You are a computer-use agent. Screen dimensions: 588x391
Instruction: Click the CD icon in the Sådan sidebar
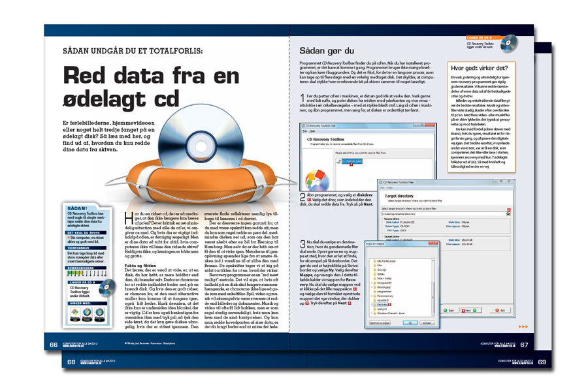[x=107, y=287]
